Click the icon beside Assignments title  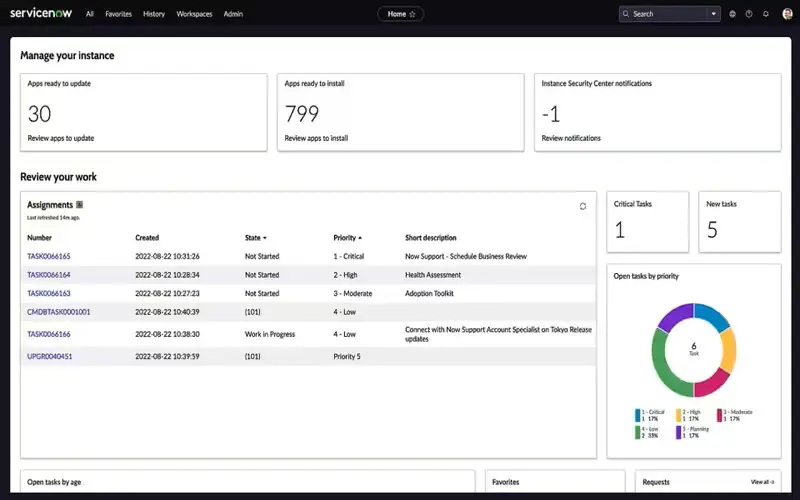point(80,205)
